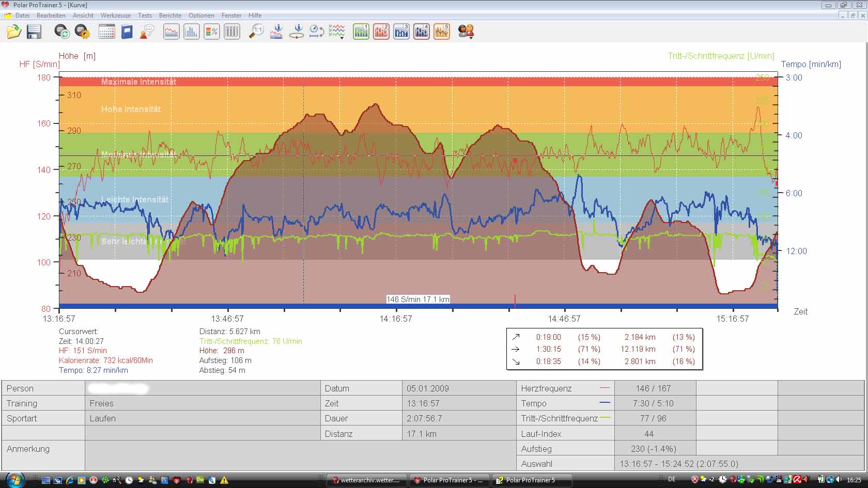
Task: Save using the floppy disk icon
Action: tap(34, 32)
